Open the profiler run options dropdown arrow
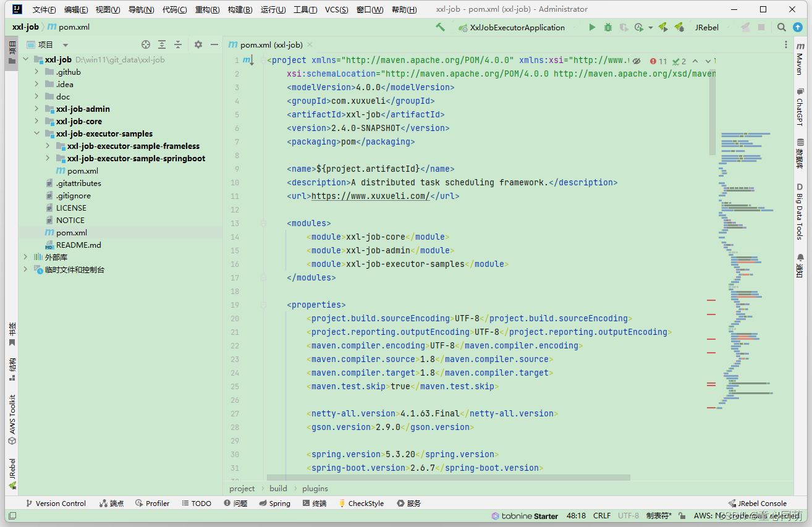Image resolution: width=812 pixels, height=527 pixels. (651, 28)
